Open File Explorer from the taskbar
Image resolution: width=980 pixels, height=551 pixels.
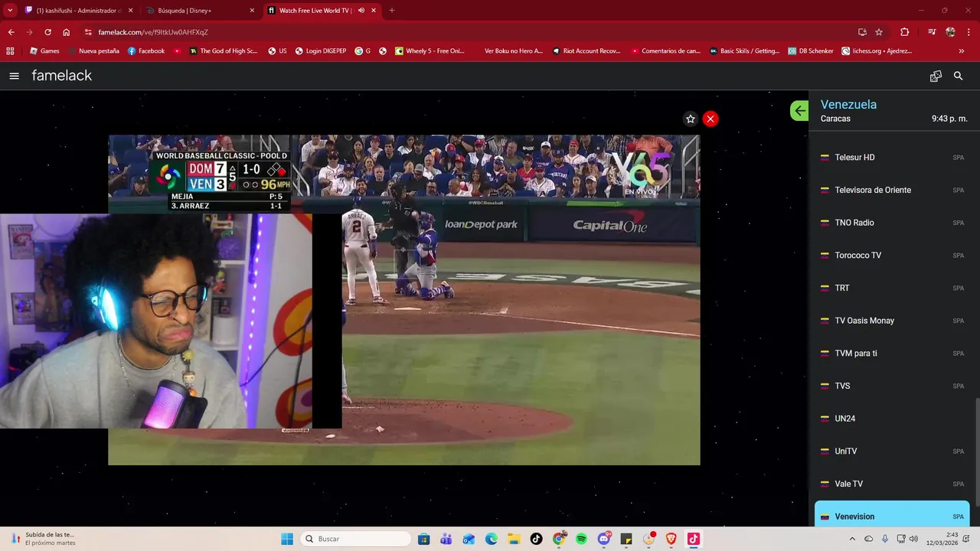click(x=514, y=539)
